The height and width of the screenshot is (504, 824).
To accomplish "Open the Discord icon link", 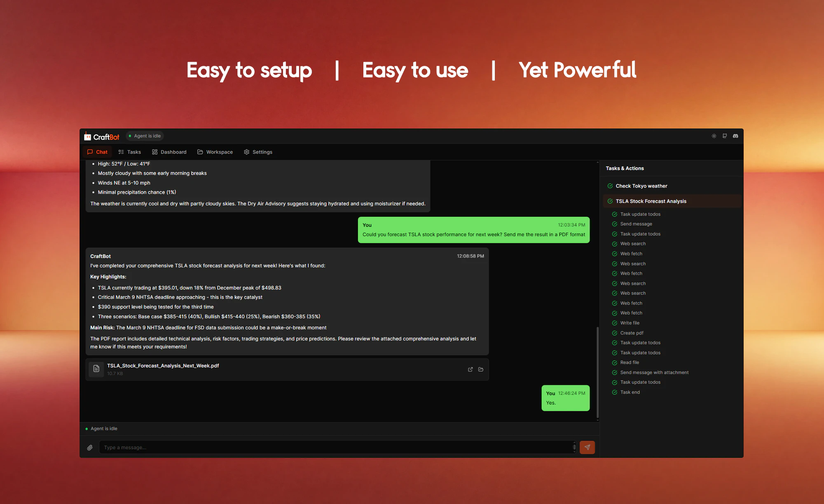I will coord(735,136).
